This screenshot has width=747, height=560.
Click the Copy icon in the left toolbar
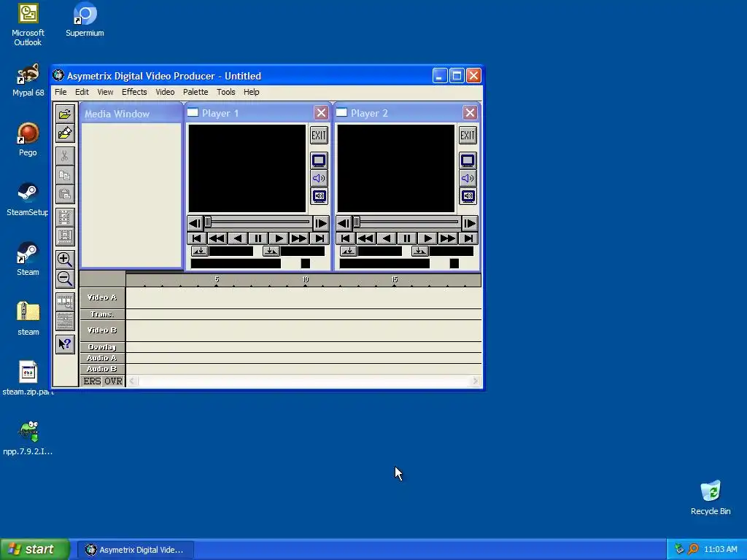coord(65,175)
